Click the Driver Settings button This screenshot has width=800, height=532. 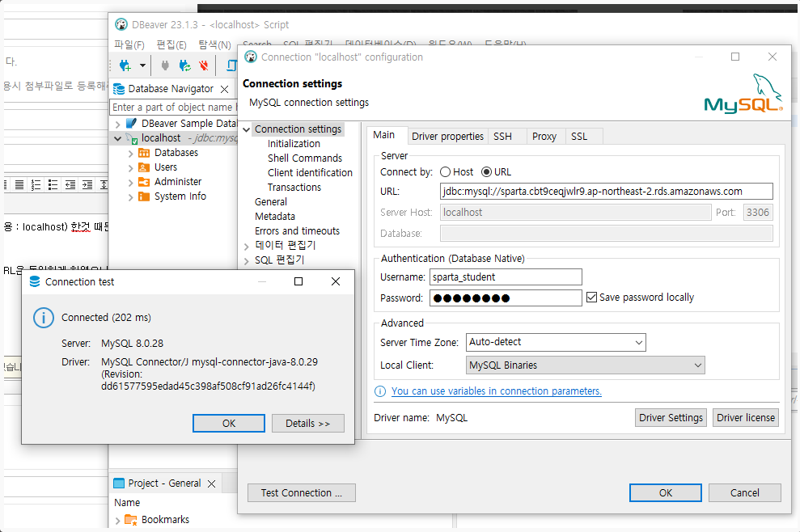[671, 417]
